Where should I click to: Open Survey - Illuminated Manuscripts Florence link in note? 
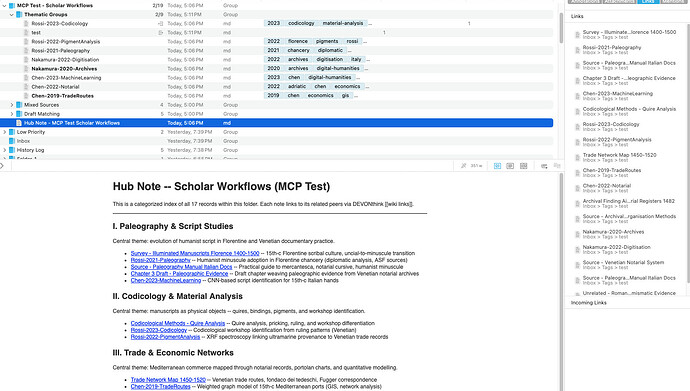tap(195, 253)
